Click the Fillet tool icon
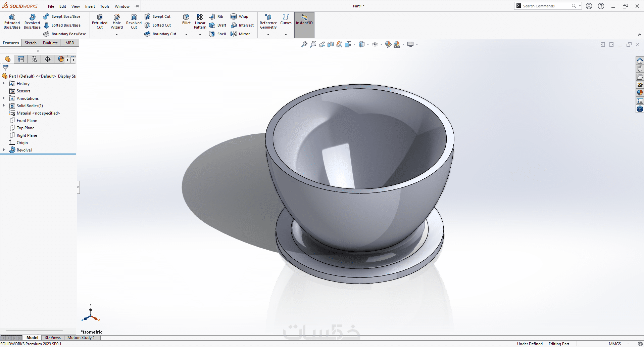The image size is (644, 347). pyautogui.click(x=186, y=17)
